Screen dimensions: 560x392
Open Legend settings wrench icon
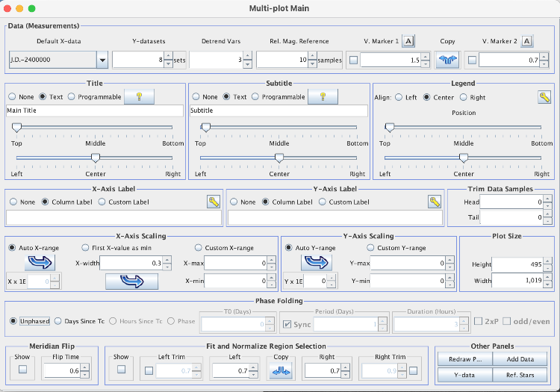(544, 97)
